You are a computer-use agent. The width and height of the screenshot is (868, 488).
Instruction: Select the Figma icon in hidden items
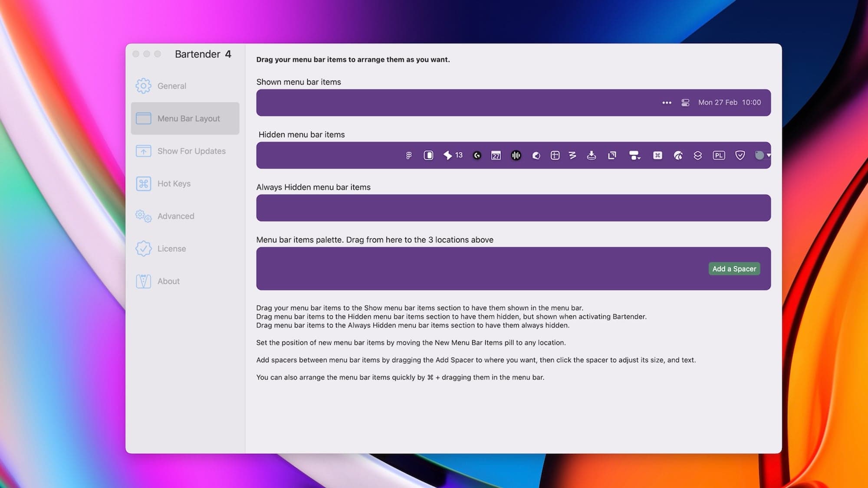[x=408, y=155]
